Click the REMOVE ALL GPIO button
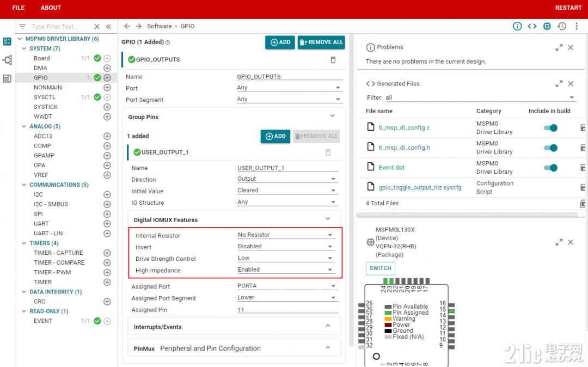The width and height of the screenshot is (588, 367). 321,42
